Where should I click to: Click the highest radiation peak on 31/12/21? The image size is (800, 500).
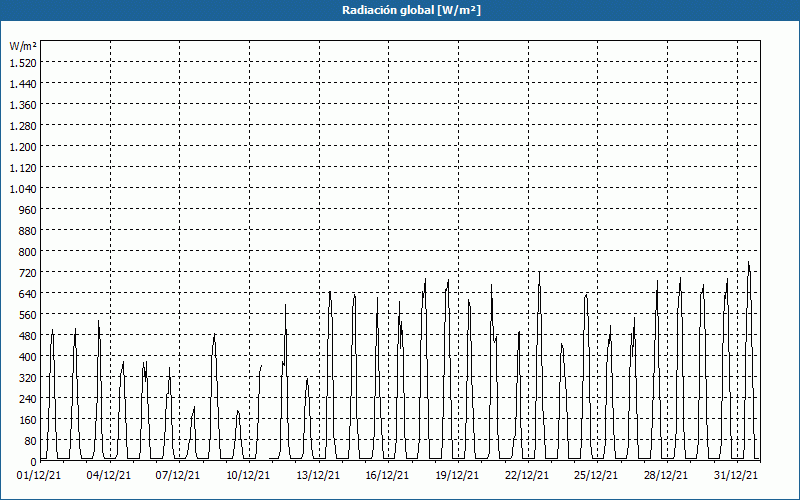[x=748, y=262]
